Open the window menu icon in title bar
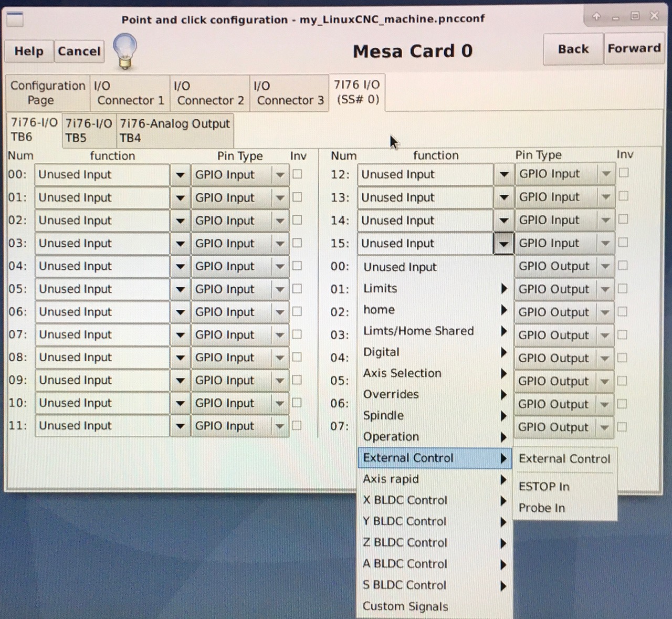 (x=15, y=20)
